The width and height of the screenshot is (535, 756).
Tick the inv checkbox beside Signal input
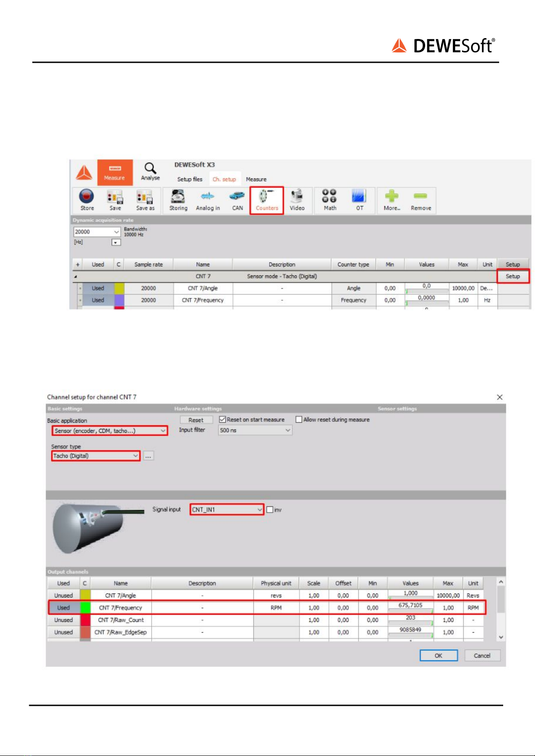pos(270,510)
